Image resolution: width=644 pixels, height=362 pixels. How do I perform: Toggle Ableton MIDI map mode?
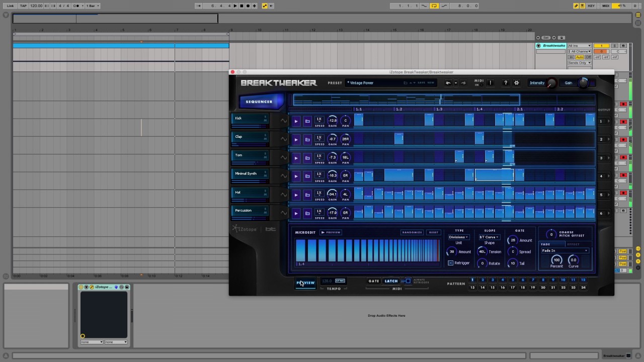[x=606, y=6]
